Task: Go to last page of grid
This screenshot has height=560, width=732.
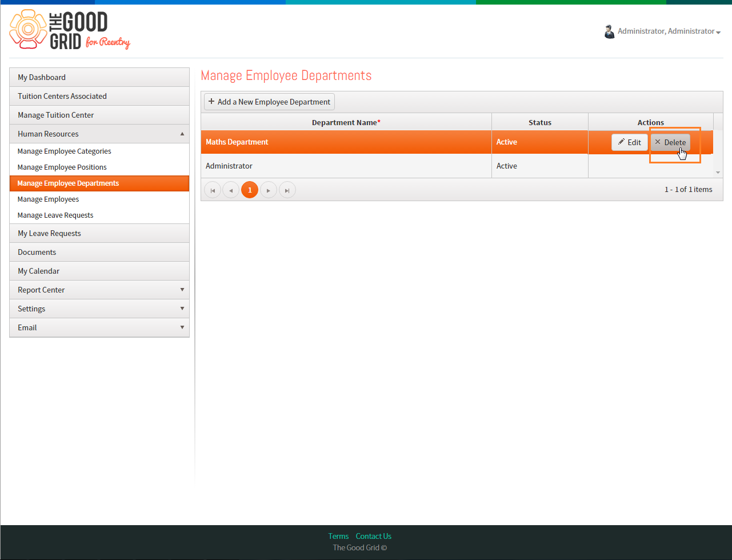Action: 287,190
